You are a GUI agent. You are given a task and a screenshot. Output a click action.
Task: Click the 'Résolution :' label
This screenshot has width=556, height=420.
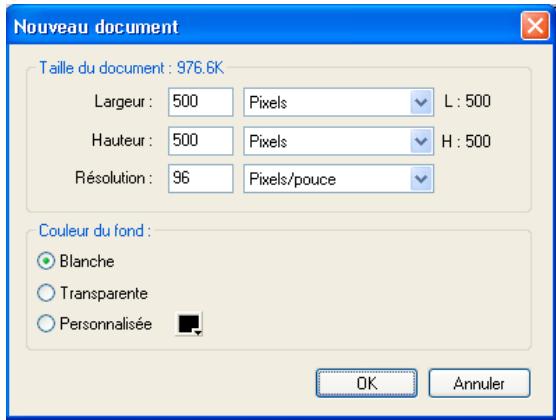114,177
